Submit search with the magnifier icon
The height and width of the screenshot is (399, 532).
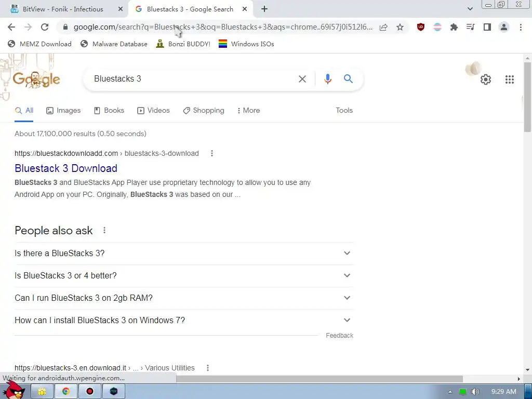348,79
